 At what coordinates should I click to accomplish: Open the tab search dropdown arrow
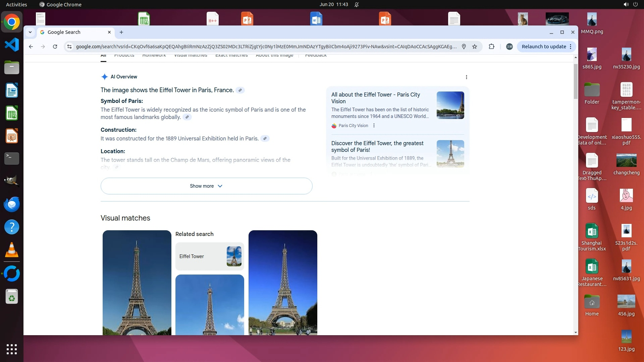(30, 32)
